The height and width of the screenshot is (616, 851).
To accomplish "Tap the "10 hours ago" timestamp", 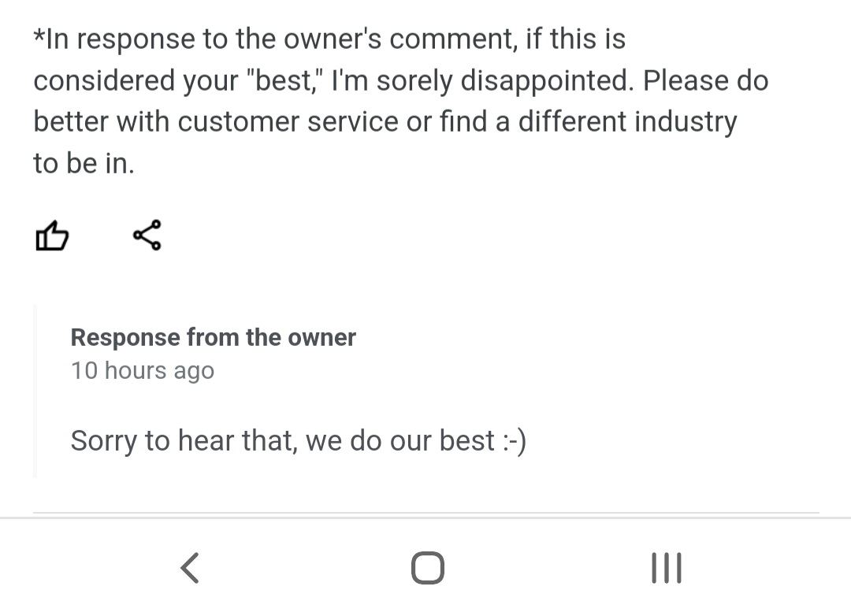I will (x=143, y=371).
